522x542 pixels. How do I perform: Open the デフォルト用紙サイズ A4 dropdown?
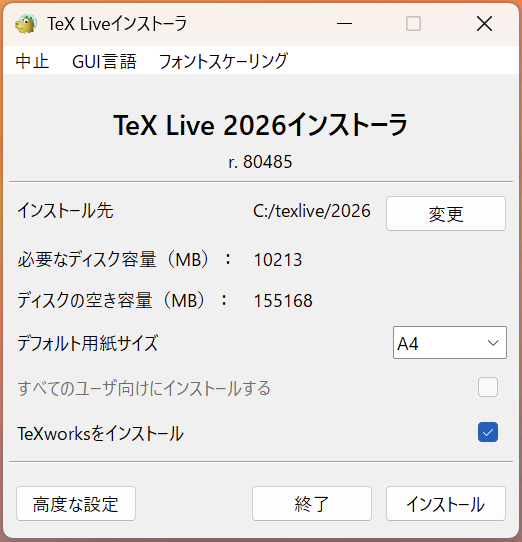click(450, 343)
